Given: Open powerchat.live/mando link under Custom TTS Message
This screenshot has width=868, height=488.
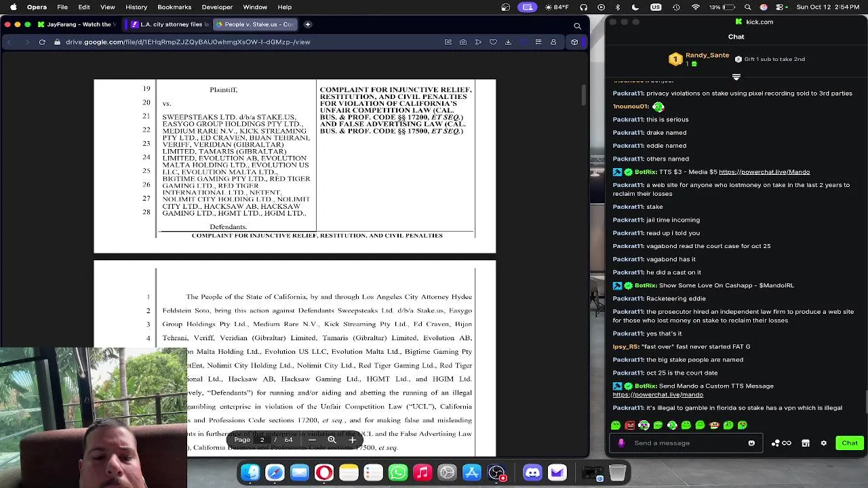Looking at the screenshot, I should pyautogui.click(x=658, y=394).
